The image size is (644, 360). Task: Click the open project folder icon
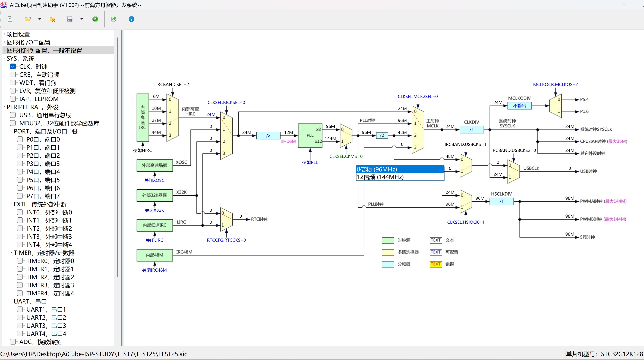[x=28, y=19]
